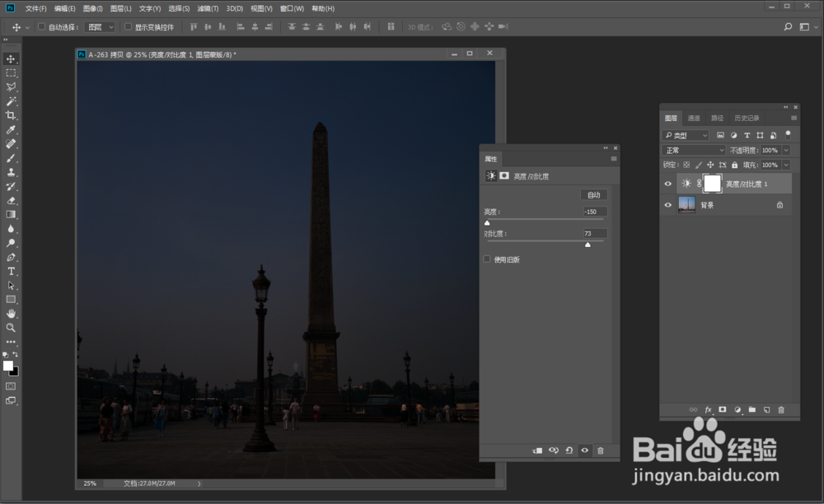The image size is (824, 504).
Task: View previous state icon in Properties
Action: tap(554, 450)
